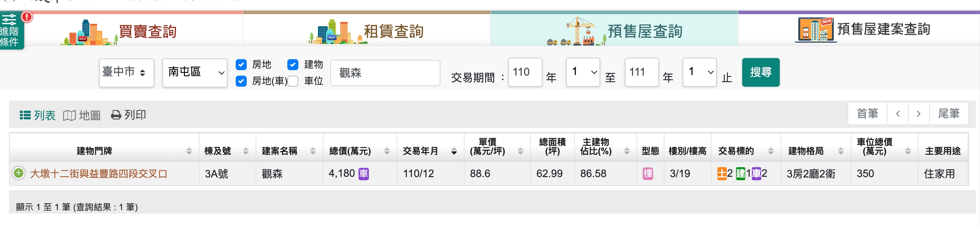Go to previous record arrow
This screenshot has width=980, height=227.
coord(897,114)
